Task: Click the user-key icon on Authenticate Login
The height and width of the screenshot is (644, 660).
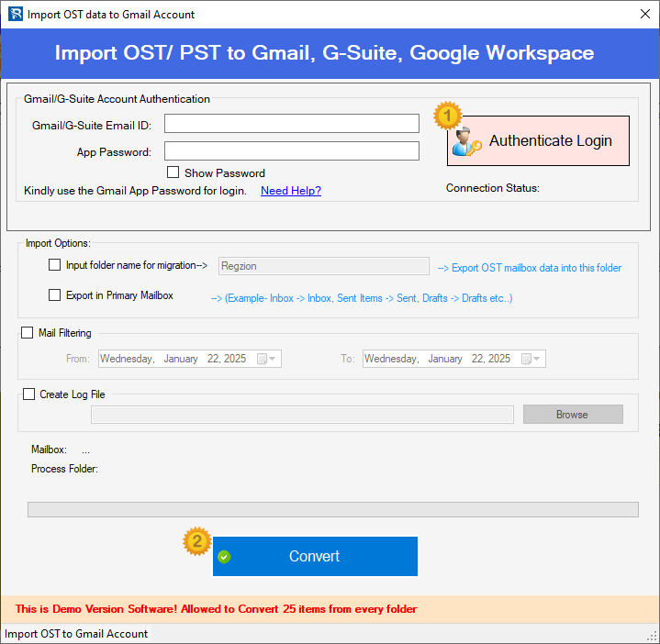Action: point(466,140)
